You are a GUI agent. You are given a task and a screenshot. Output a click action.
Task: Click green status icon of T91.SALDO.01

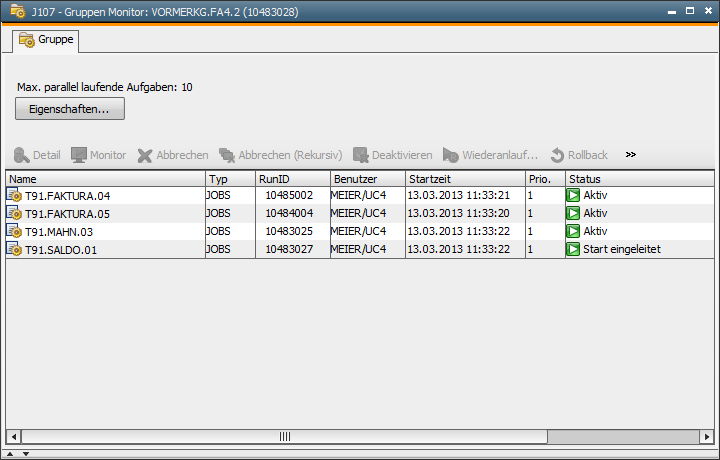point(573,249)
